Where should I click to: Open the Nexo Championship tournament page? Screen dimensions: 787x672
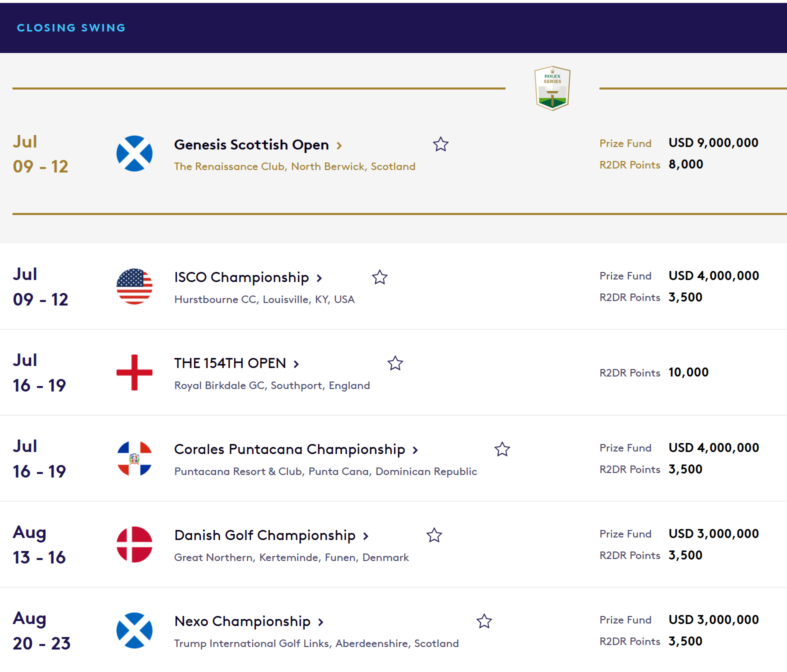point(242,621)
